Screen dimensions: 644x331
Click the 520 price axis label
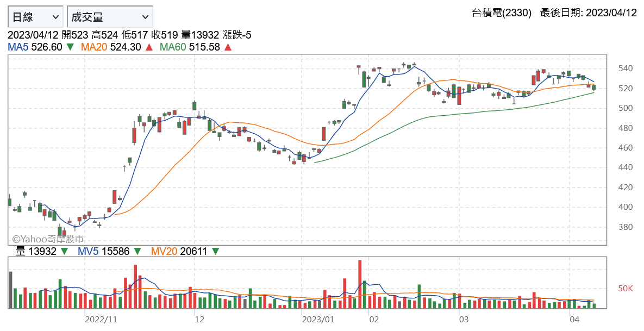625,88
